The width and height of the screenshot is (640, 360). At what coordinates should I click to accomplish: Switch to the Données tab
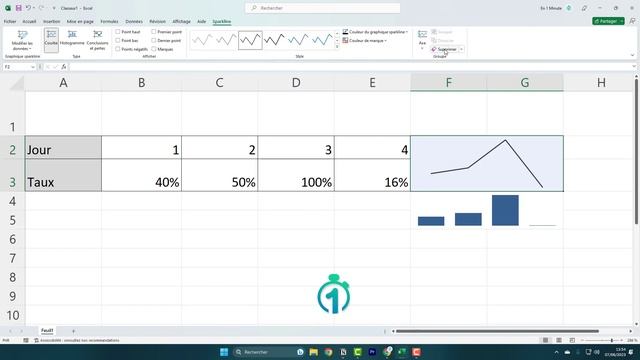pos(134,21)
